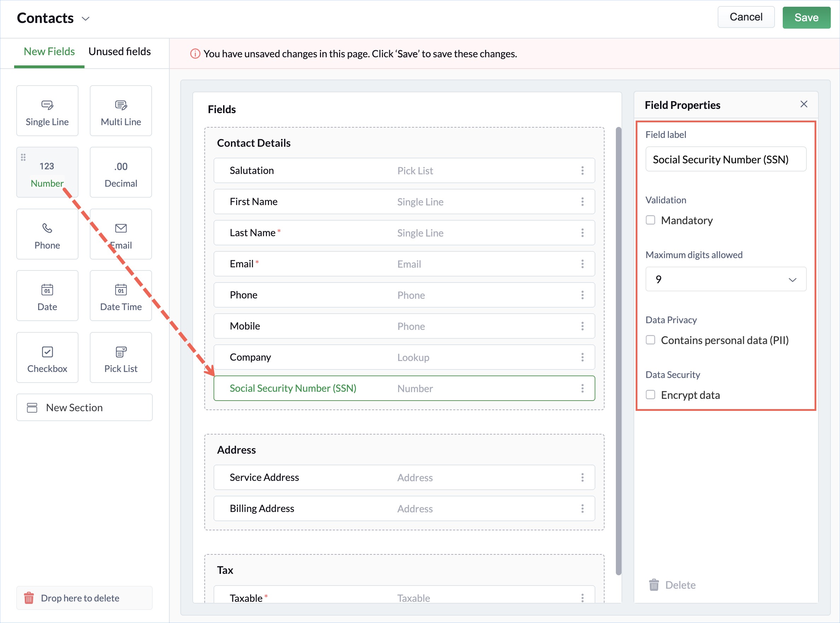Choose the Date Time field icon
Screen dimensions: 840x623
point(121,290)
